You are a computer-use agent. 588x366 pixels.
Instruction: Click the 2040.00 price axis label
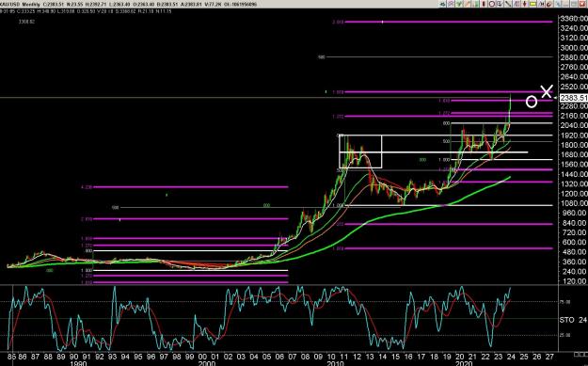click(573, 125)
